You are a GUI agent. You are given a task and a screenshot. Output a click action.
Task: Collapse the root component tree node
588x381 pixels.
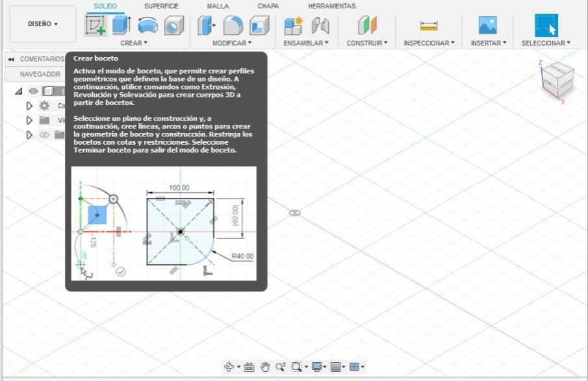(18, 91)
